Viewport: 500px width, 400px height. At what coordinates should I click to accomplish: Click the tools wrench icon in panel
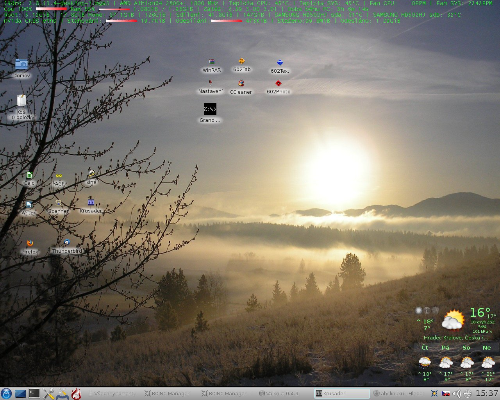[x=49, y=394]
